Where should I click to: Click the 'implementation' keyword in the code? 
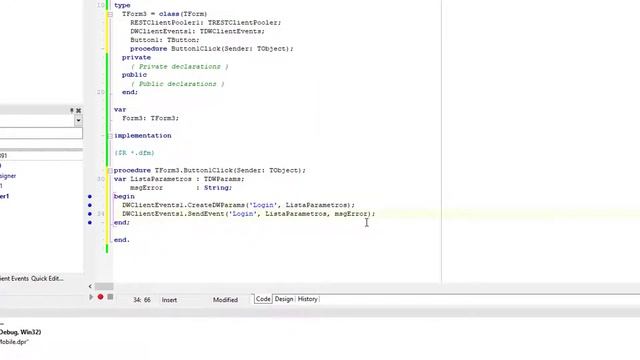pos(142,136)
